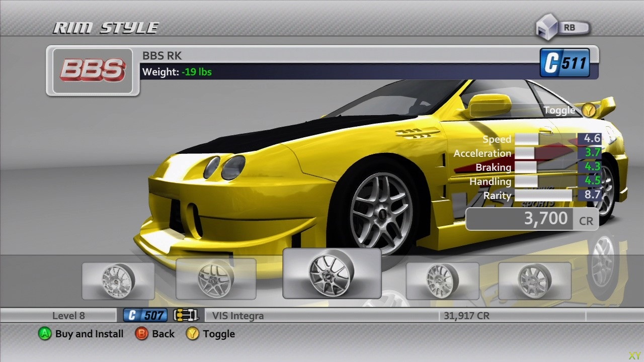Click the red B button icon
Image resolution: width=644 pixels, height=362 pixels.
(x=142, y=334)
